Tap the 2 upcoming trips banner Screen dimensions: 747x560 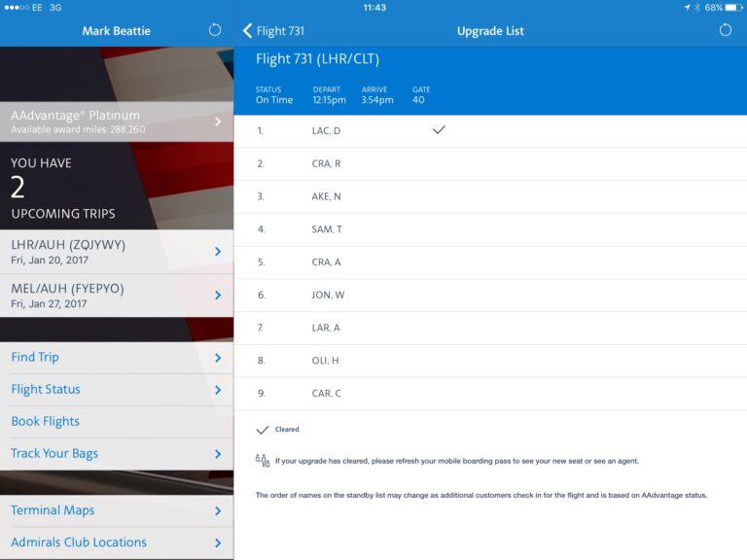[117, 187]
